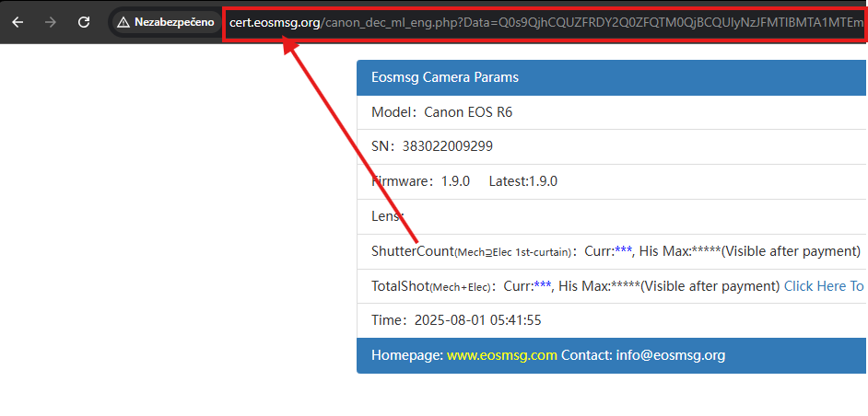Click the Lens row label
The width and height of the screenshot is (868, 416).
pyautogui.click(x=387, y=216)
